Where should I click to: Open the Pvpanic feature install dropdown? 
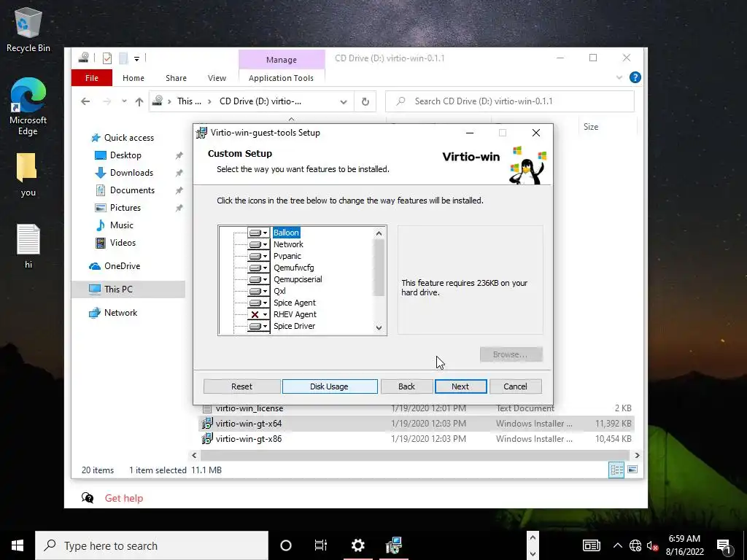point(258,256)
